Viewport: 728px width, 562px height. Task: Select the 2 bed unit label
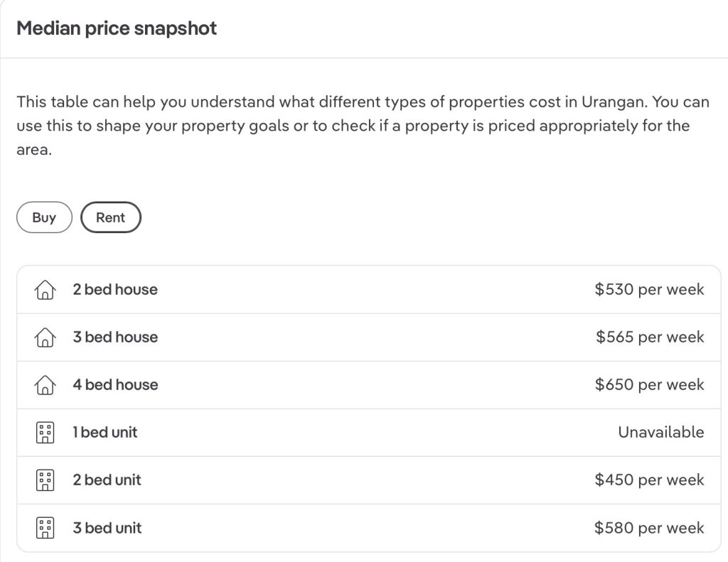107,480
